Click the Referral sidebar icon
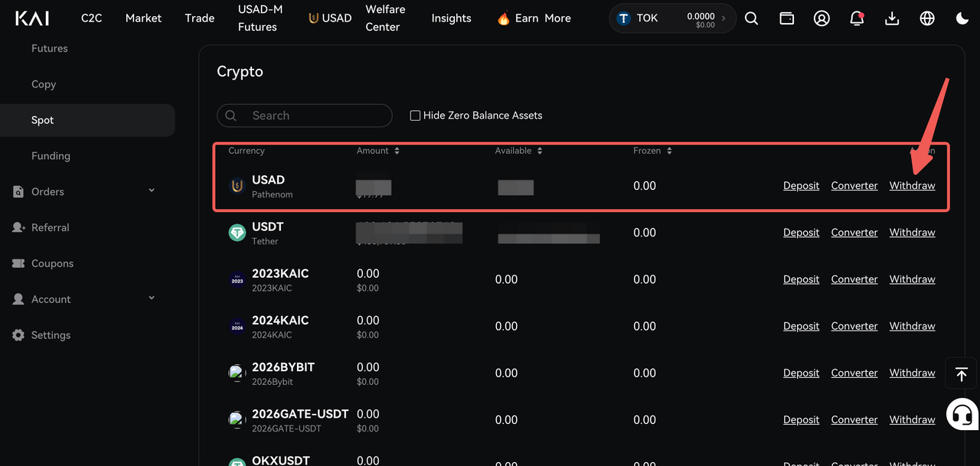This screenshot has height=466, width=980. (x=18, y=228)
